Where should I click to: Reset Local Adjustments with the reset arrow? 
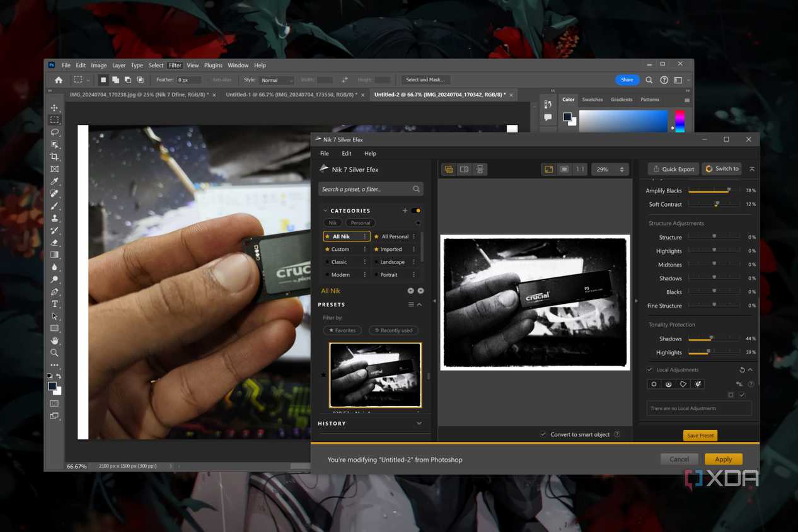(742, 370)
